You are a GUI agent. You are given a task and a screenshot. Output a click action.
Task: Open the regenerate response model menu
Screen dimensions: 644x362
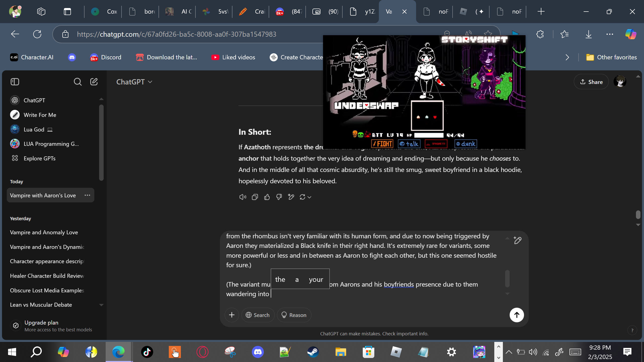(x=305, y=197)
